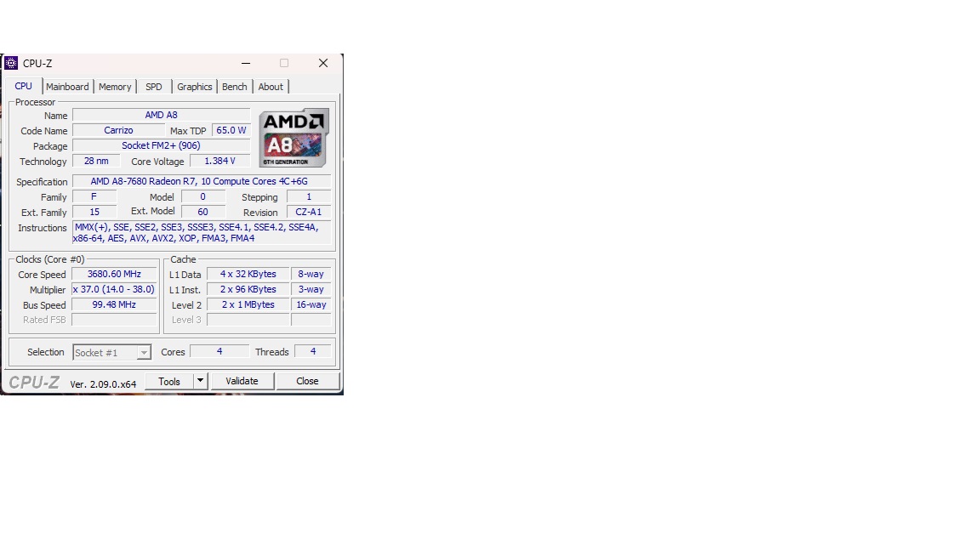
Task: Click the Code Name value Carrizo
Action: [x=119, y=131]
